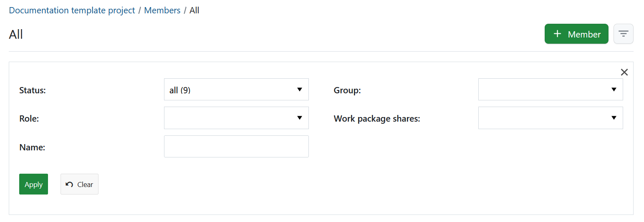Viewport: 644px width, 222px height.
Task: Click the 'All' breadcrumb item
Action: (194, 10)
